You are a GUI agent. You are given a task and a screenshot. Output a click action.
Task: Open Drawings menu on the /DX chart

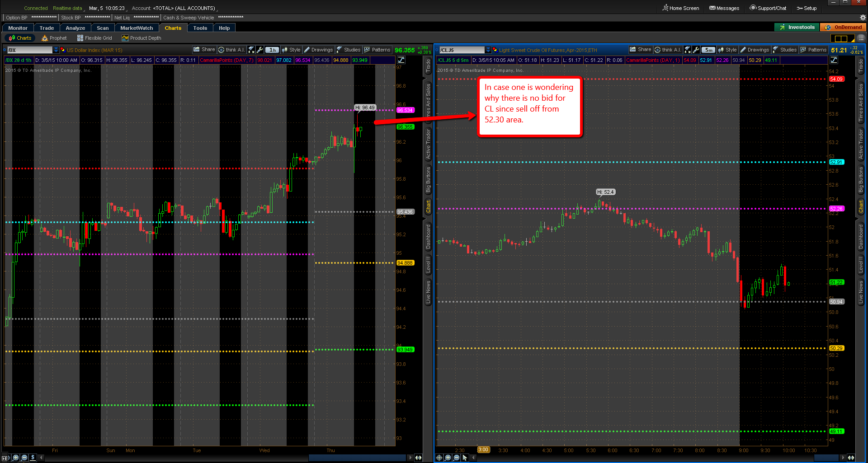(318, 50)
